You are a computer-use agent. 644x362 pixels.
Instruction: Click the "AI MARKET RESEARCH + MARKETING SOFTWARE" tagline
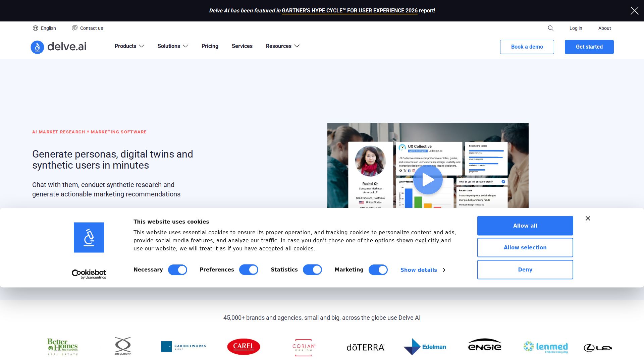(x=89, y=132)
